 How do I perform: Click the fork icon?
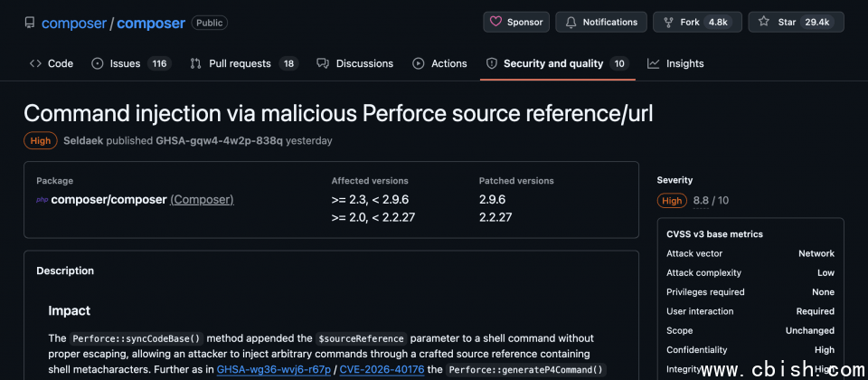click(x=668, y=23)
